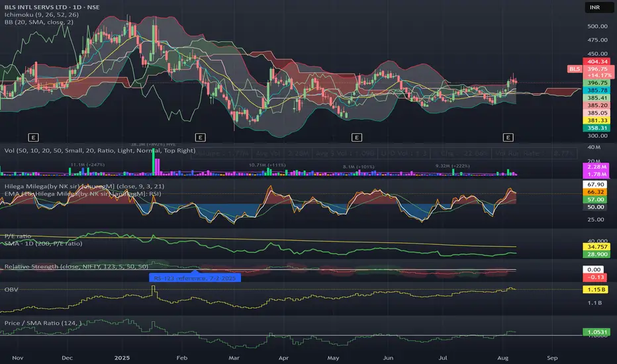Click the 9.32M (+222%) volume annotation

(453, 165)
